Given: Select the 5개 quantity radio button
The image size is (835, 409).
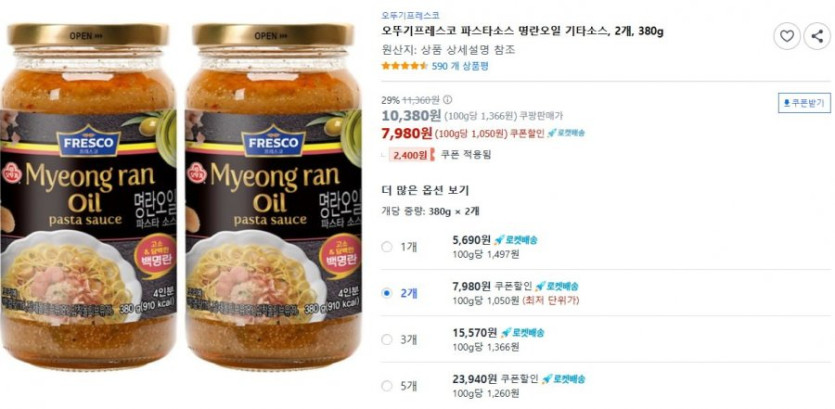Looking at the screenshot, I should coord(387,386).
